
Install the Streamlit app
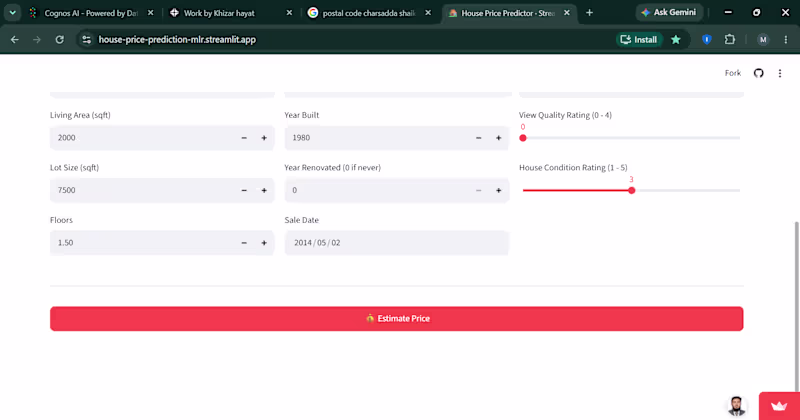coord(639,39)
